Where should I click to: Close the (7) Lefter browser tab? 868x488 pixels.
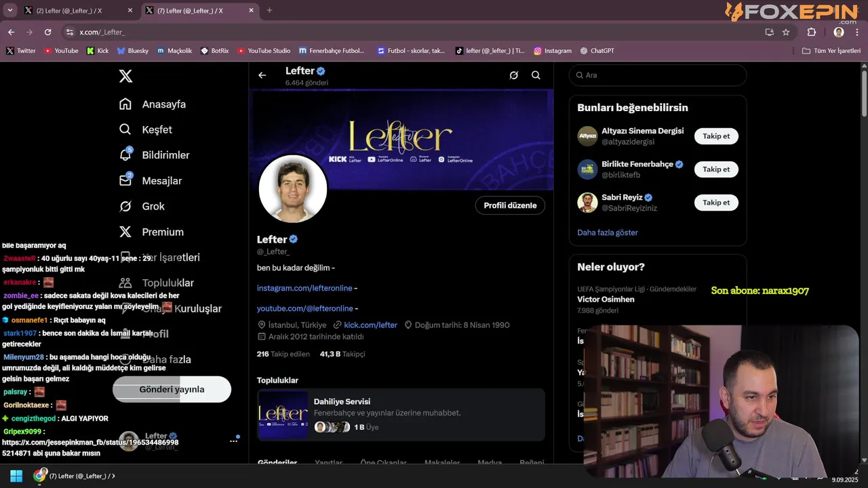(x=252, y=10)
